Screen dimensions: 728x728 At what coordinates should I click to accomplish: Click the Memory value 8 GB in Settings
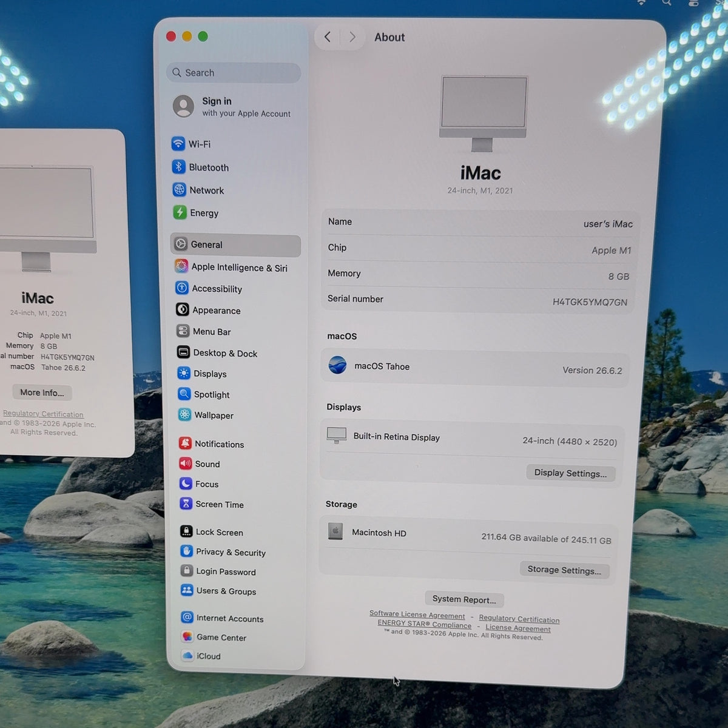point(619,276)
